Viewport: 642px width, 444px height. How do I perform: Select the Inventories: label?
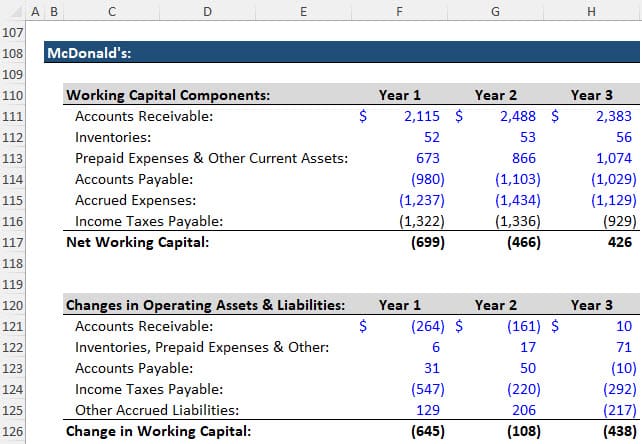[113, 137]
